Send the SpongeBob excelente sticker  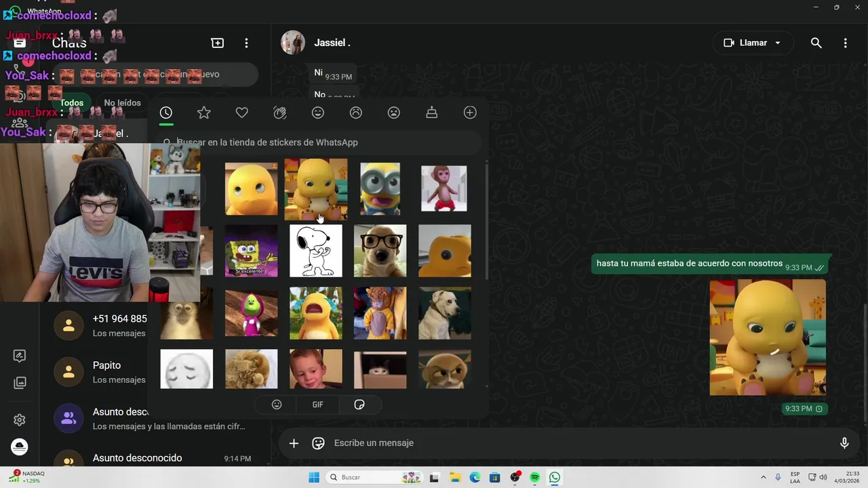coord(251,251)
